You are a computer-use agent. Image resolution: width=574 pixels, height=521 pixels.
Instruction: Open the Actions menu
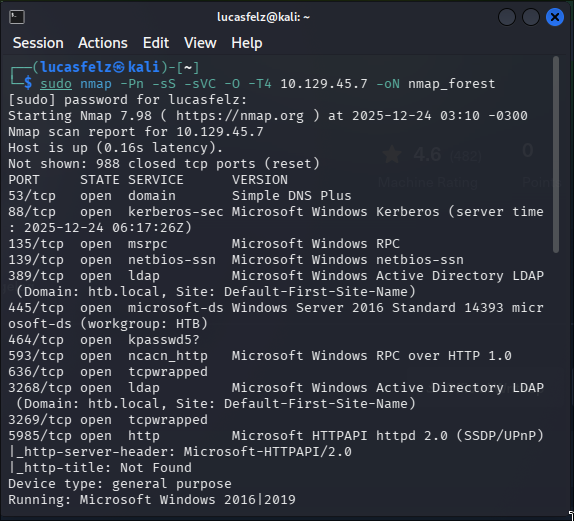click(x=103, y=43)
